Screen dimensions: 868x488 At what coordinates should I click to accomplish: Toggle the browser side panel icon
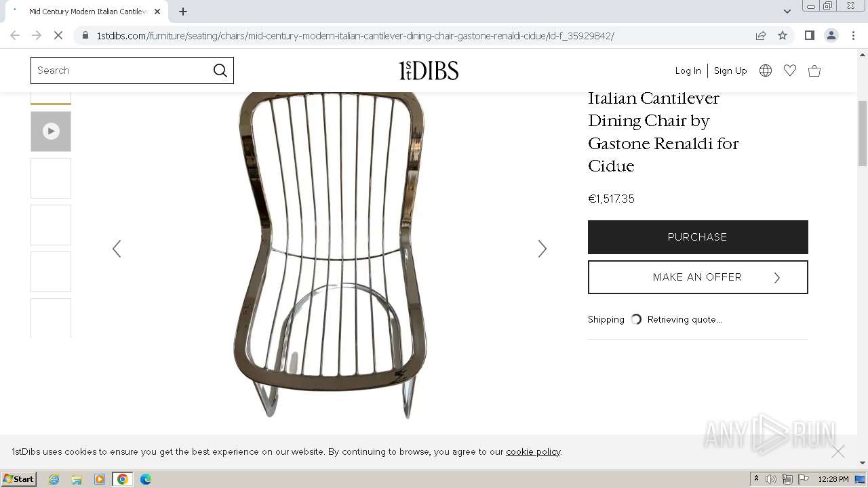[x=809, y=35]
